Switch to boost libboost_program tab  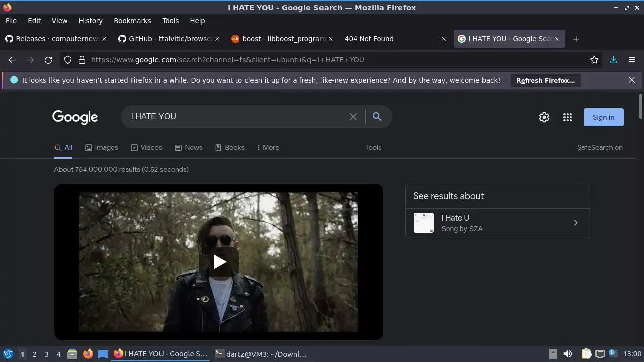[x=282, y=39]
